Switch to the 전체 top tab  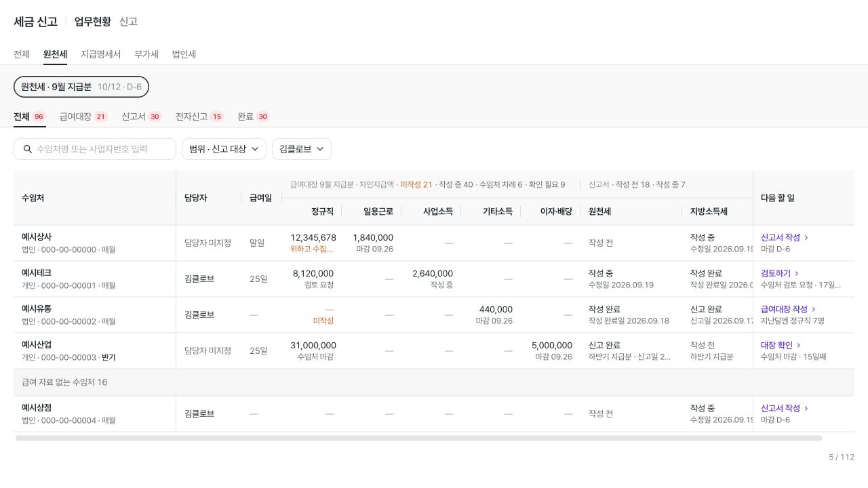coord(22,54)
